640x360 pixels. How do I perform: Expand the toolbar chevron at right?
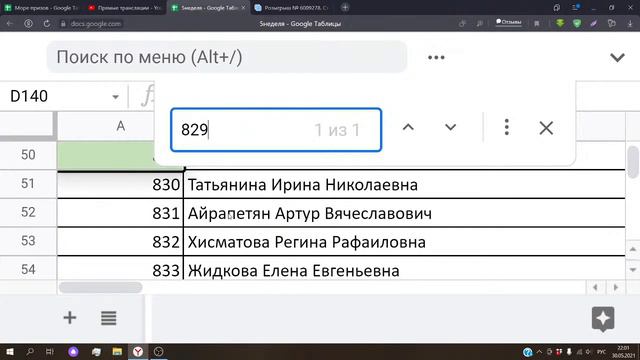click(x=617, y=58)
